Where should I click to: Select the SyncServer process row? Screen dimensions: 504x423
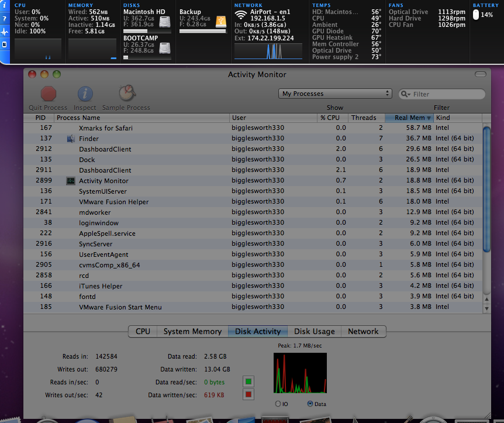pos(253,244)
